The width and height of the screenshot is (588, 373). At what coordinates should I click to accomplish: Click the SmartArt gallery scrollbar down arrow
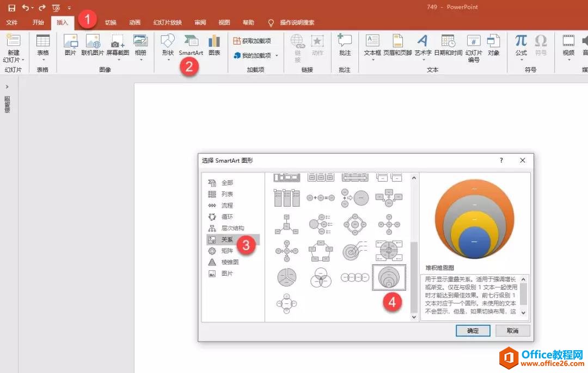click(414, 316)
